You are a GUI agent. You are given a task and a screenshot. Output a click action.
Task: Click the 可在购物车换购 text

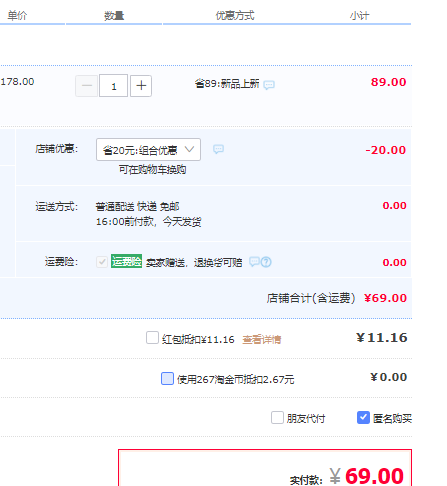click(x=152, y=170)
